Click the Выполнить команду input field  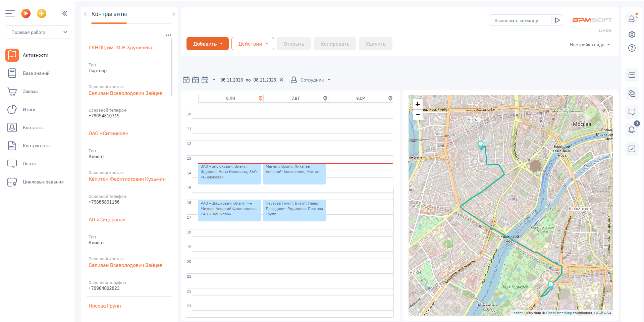(x=520, y=20)
